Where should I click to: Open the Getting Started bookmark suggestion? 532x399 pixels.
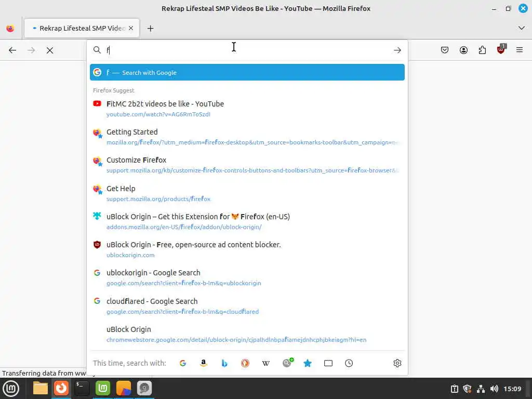(247, 137)
